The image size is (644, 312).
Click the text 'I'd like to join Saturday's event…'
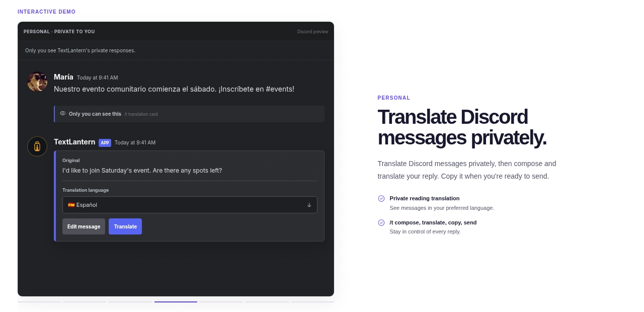coord(142,171)
